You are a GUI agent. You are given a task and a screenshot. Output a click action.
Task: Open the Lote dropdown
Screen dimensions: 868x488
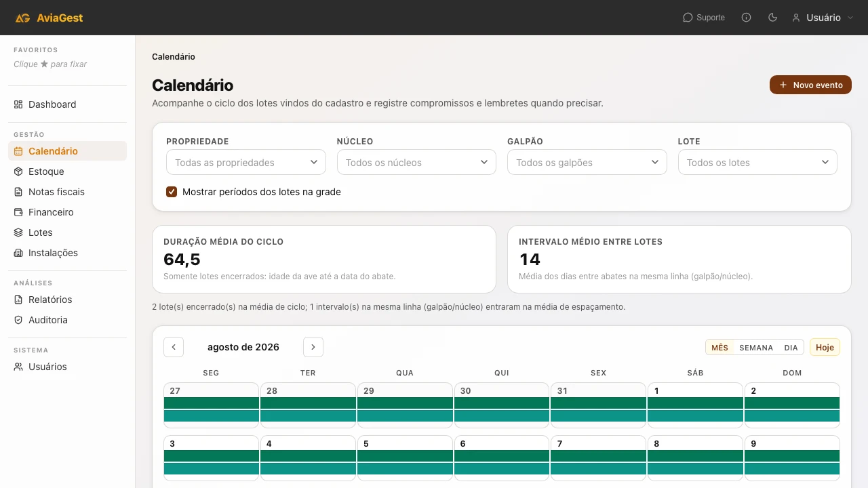click(757, 163)
